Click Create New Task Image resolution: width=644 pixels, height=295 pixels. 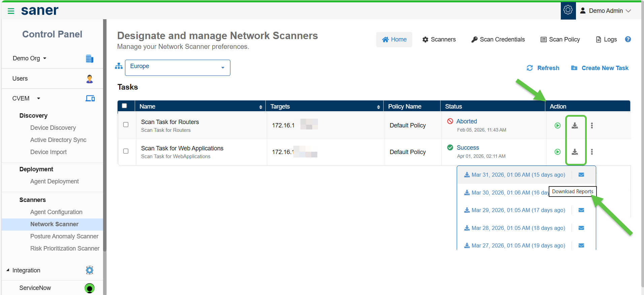(600, 68)
